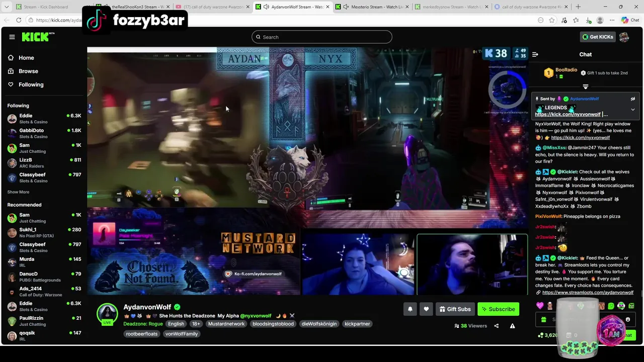Click the PixiVonWolf chat username
This screenshot has width=644, height=362.
pyautogui.click(x=548, y=216)
